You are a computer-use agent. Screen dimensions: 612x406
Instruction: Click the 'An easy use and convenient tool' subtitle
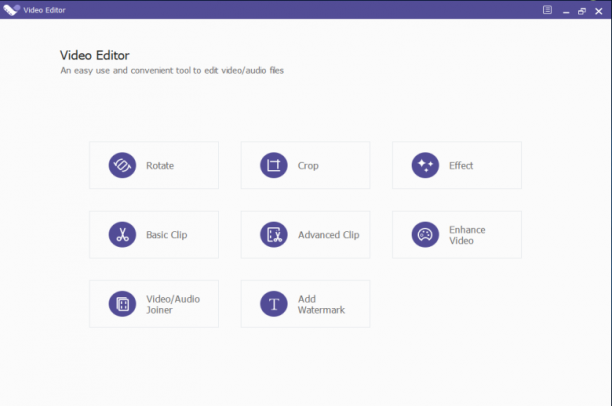(x=172, y=71)
